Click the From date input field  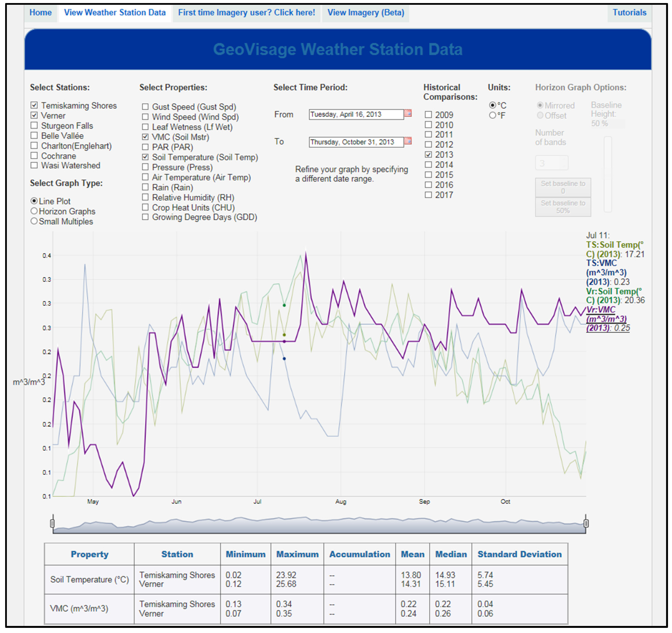click(356, 114)
